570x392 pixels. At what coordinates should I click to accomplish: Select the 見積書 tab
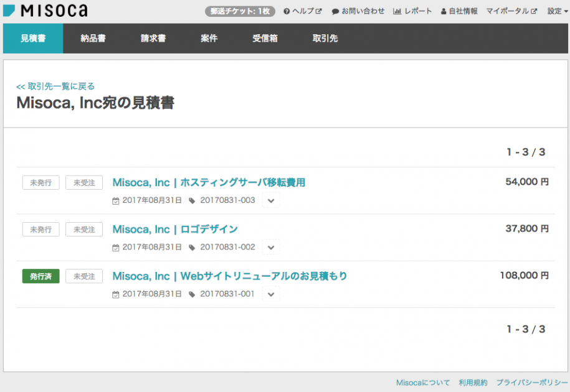(x=33, y=39)
